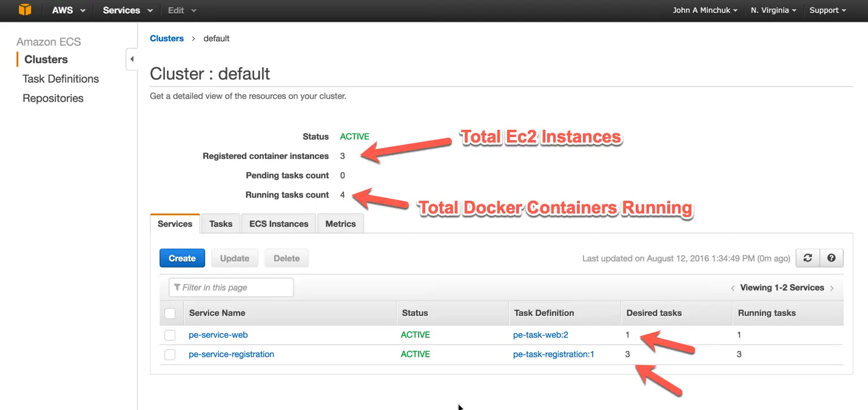Open the Services dropdown in top bar

pyautogui.click(x=127, y=10)
